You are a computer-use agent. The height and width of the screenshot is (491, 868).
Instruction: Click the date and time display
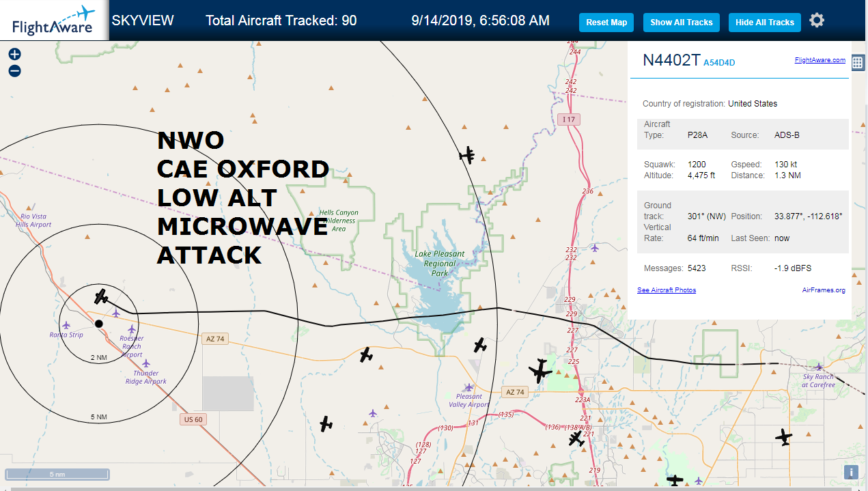(481, 20)
